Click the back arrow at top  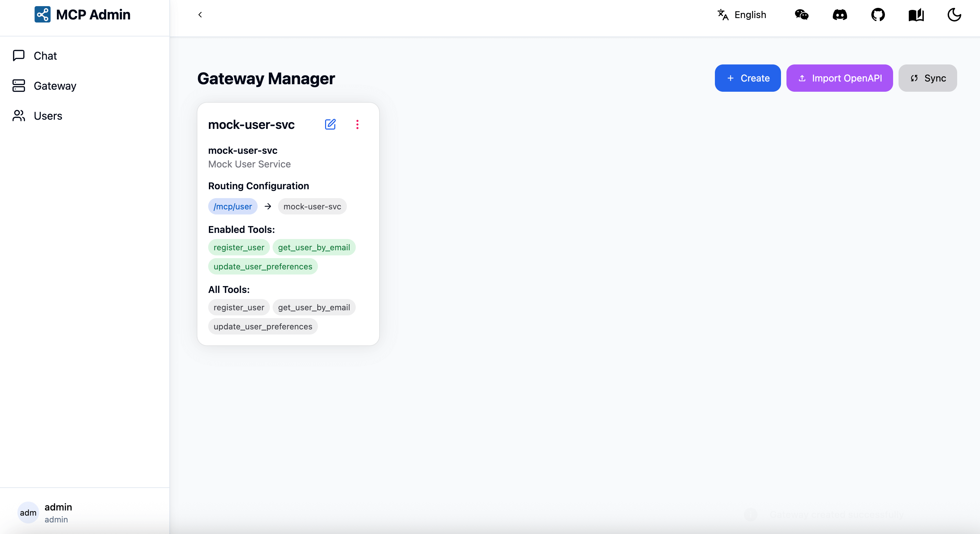tap(200, 15)
